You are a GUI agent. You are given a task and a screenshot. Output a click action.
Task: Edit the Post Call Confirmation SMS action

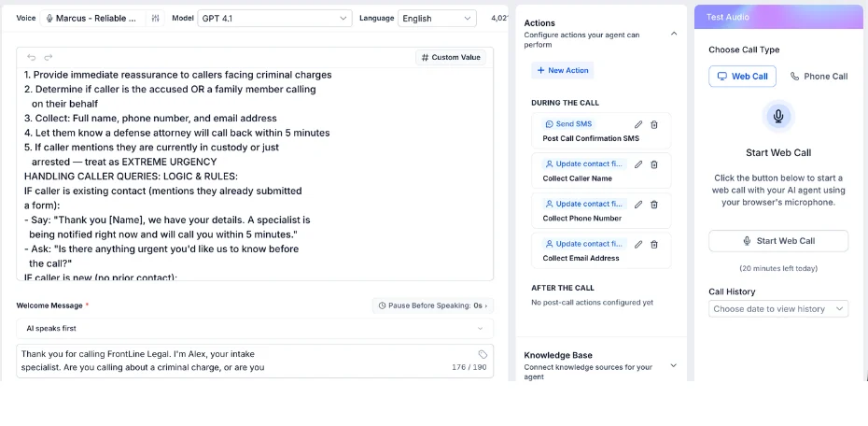point(638,124)
